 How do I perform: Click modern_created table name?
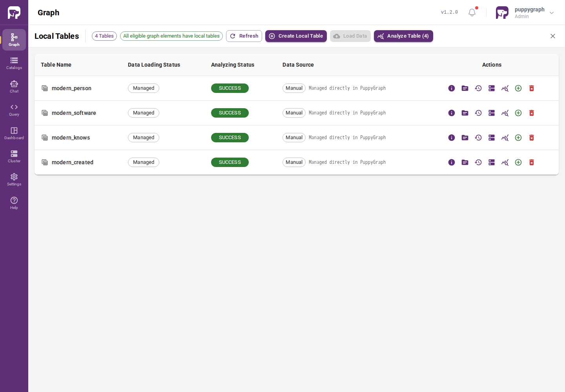point(73,162)
